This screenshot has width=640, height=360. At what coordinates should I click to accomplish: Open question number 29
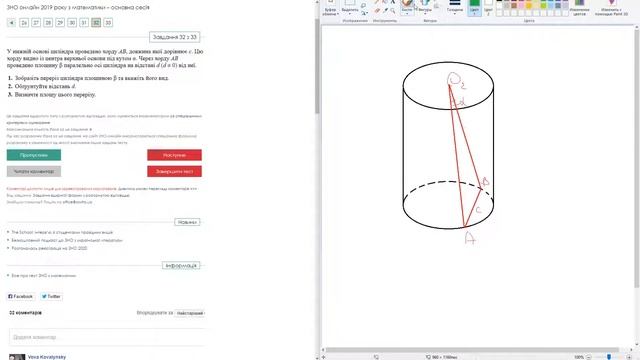[60, 23]
